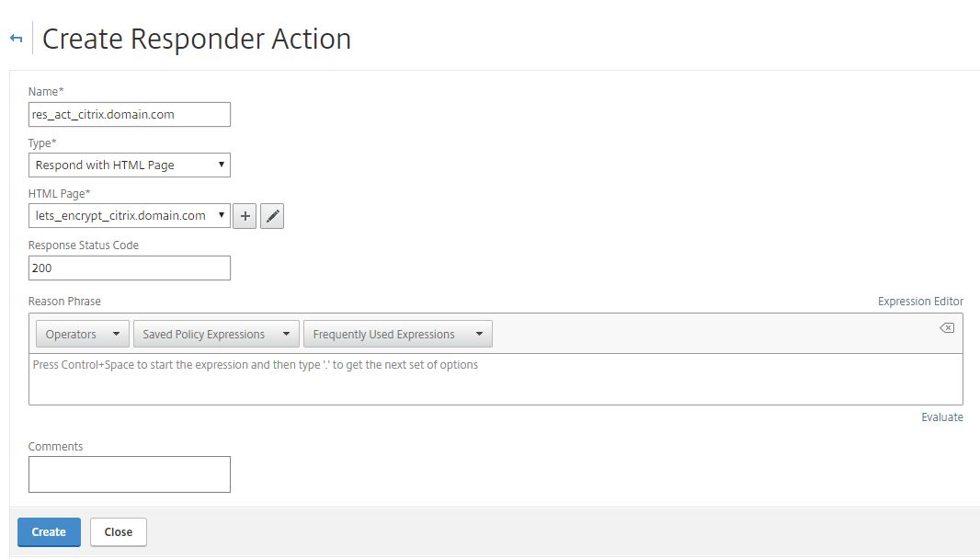Click the Close button

(118, 532)
